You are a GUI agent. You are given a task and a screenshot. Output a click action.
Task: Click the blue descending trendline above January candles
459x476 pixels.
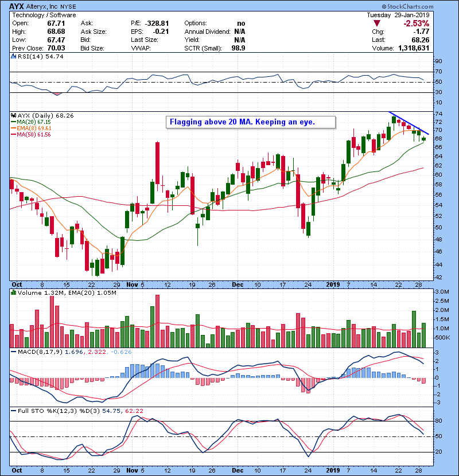(409, 123)
